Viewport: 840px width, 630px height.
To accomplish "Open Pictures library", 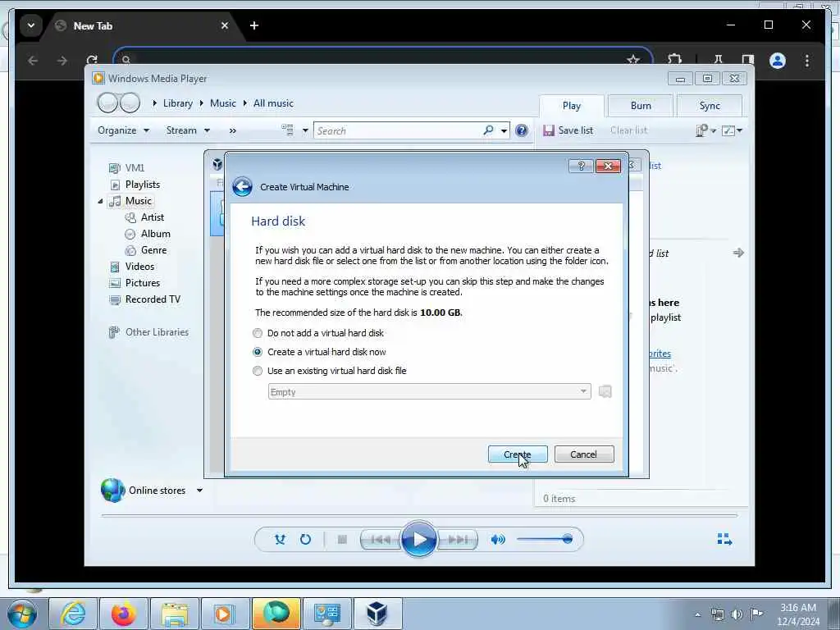I will [135, 283].
